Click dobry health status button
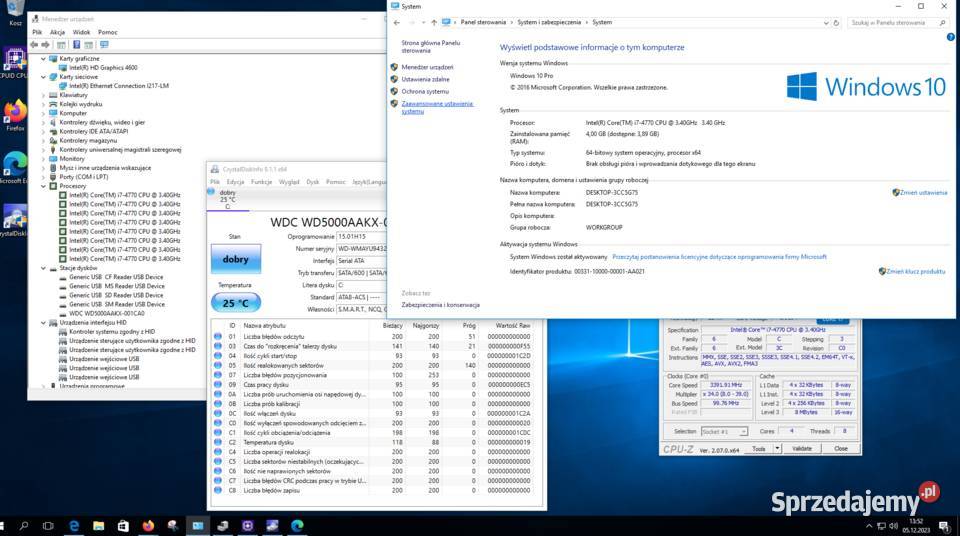This screenshot has height=536, width=960. [x=236, y=259]
